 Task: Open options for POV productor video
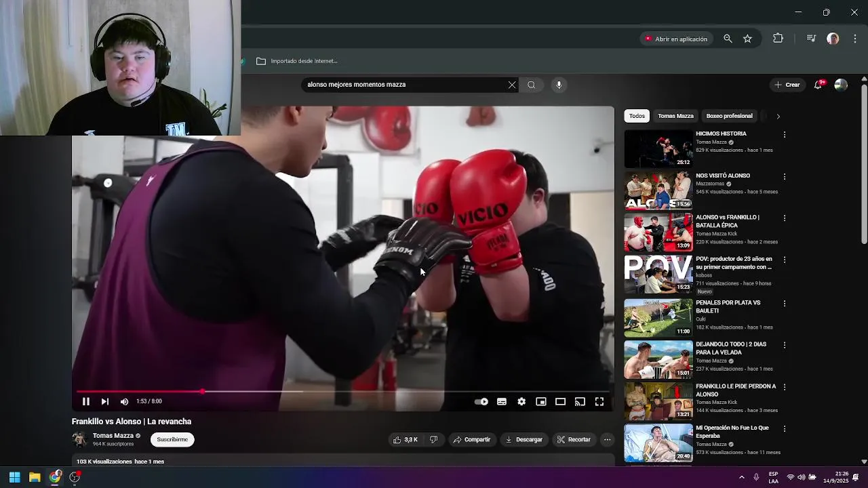(785, 260)
